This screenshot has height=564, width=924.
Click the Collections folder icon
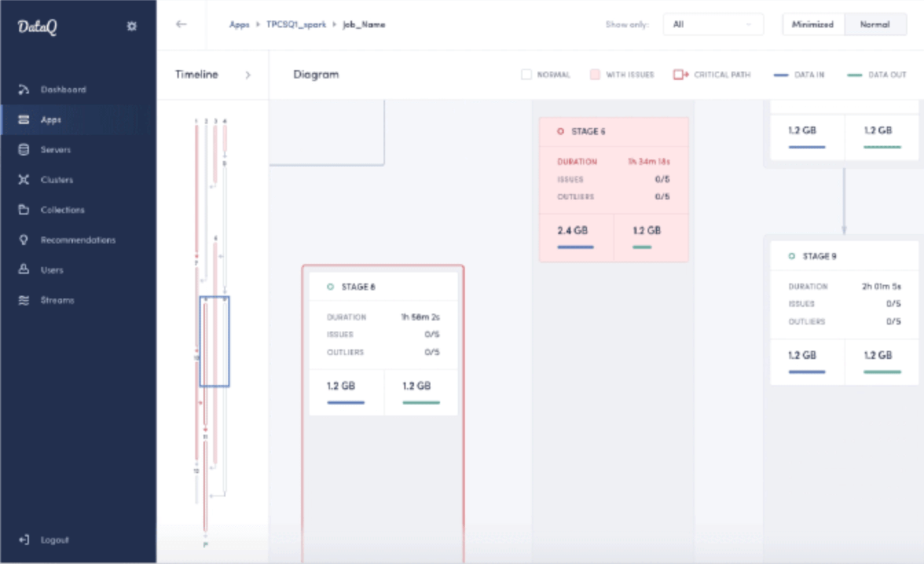[24, 210]
